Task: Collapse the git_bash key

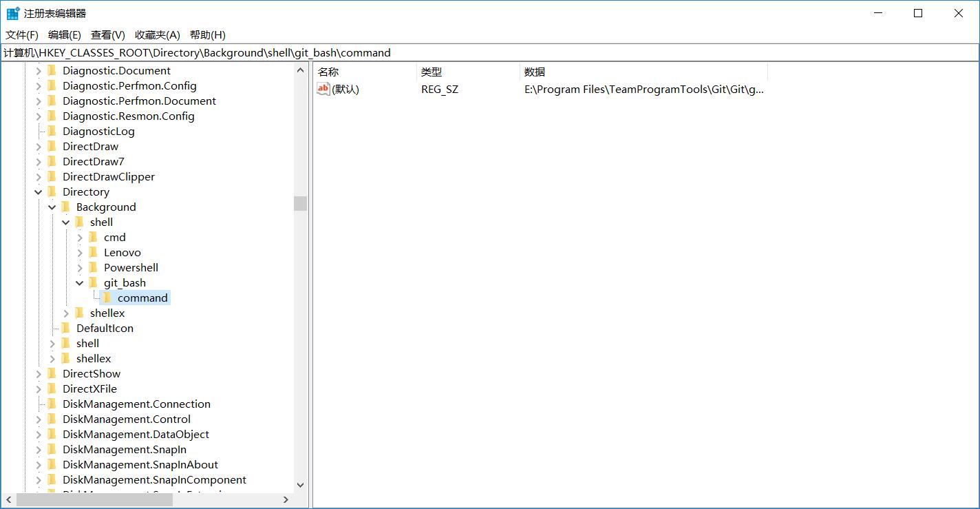Action: pyautogui.click(x=79, y=282)
